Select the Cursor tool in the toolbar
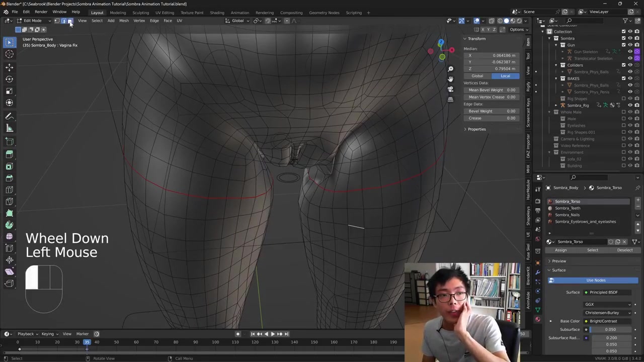Screen dimensions: 644x362 pyautogui.click(x=9, y=54)
